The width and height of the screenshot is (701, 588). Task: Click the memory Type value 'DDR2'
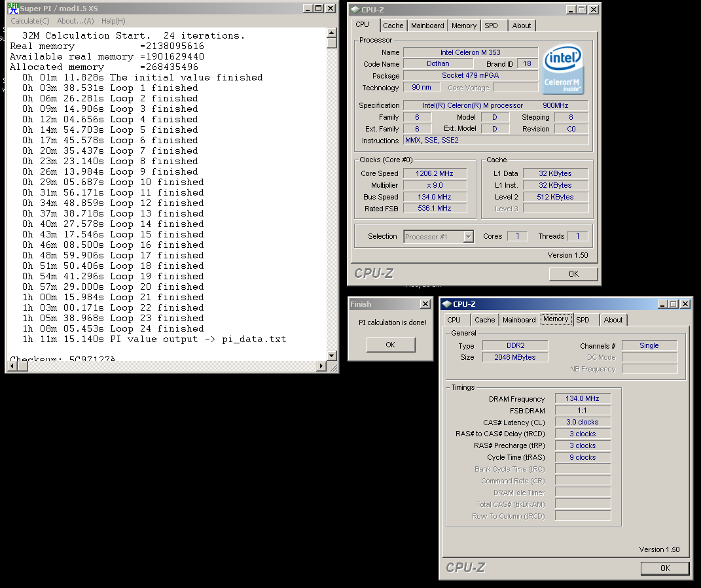point(516,345)
